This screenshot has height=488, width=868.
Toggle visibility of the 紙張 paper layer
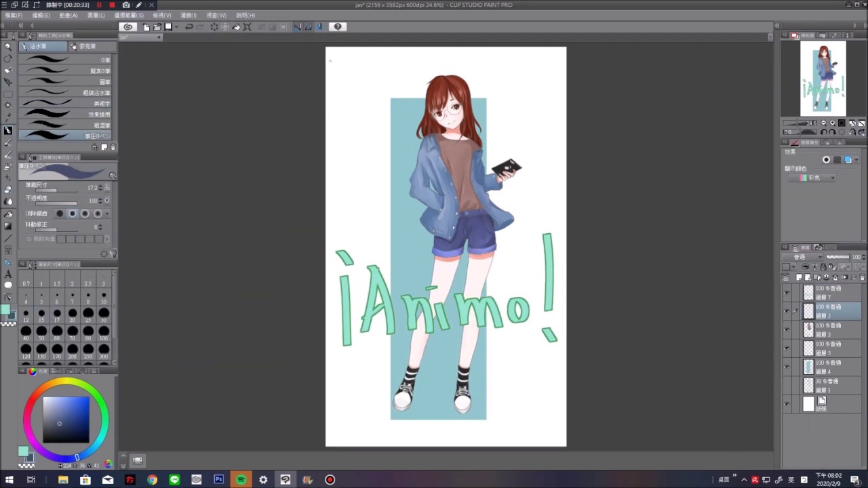click(x=787, y=404)
